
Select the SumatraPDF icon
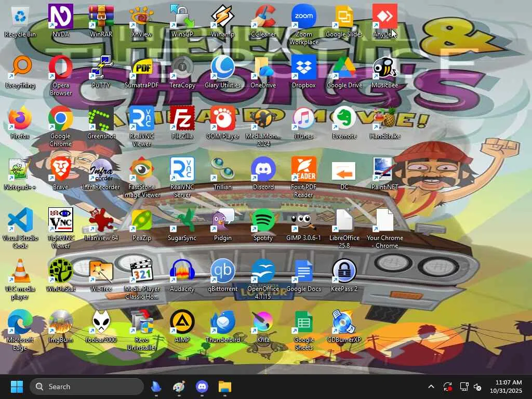click(141, 67)
